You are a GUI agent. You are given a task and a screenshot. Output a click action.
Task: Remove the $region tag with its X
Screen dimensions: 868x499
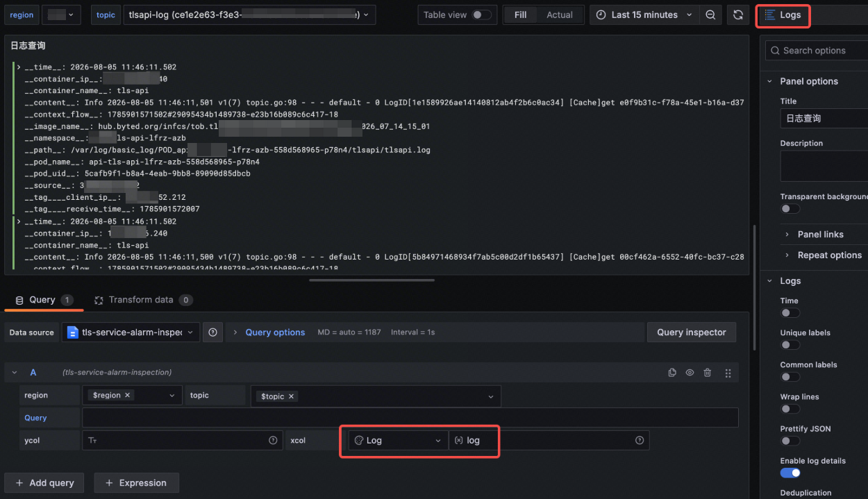128,396
